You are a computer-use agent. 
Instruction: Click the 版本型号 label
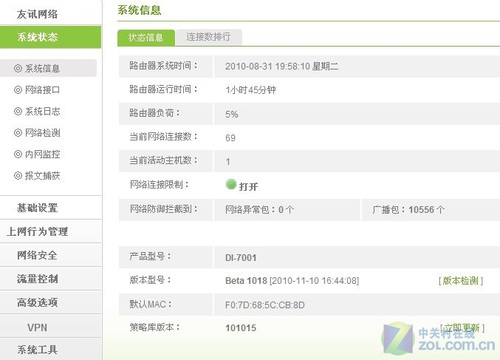(150, 280)
